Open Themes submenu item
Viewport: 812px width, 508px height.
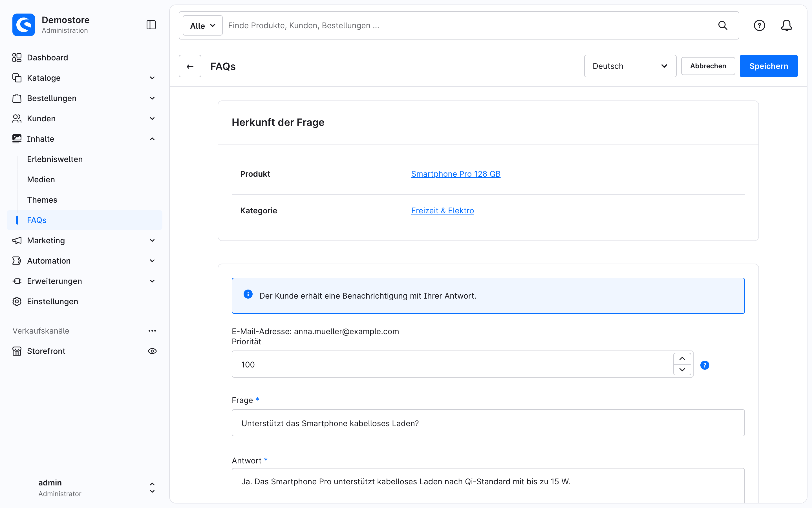tap(42, 200)
